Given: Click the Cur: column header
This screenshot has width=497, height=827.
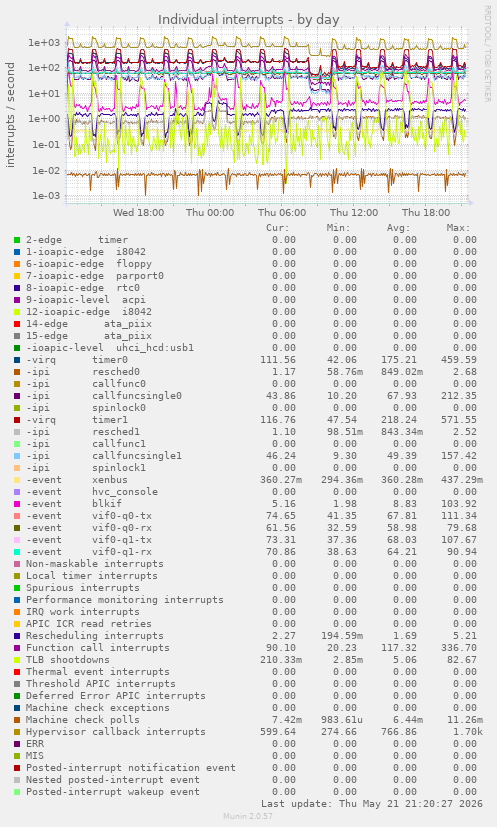Looking at the screenshot, I should (278, 228).
